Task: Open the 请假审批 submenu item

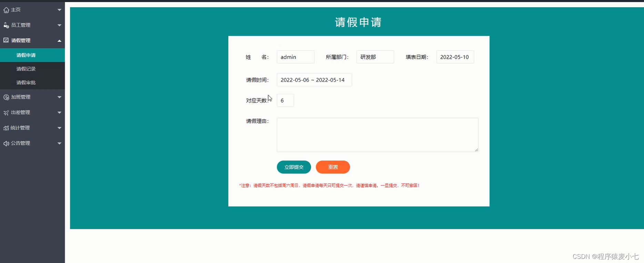Action: [32, 82]
